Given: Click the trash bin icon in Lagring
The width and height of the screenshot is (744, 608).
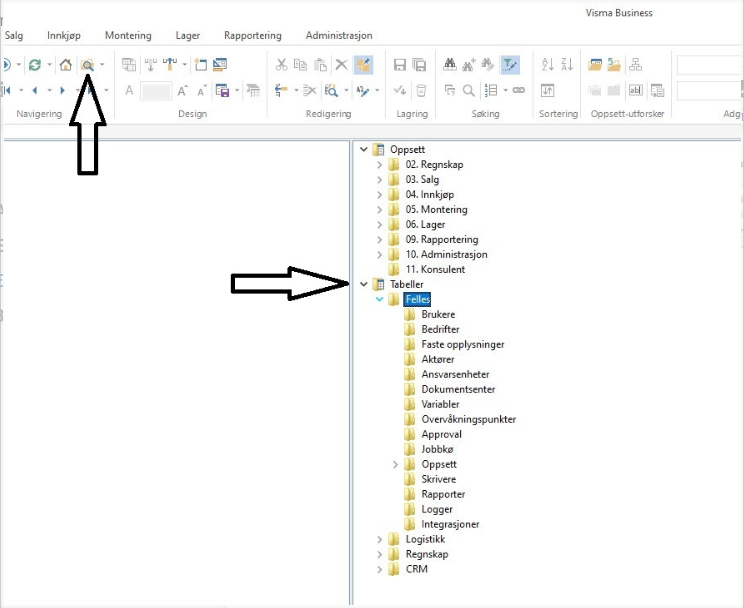Looking at the screenshot, I should (421, 90).
